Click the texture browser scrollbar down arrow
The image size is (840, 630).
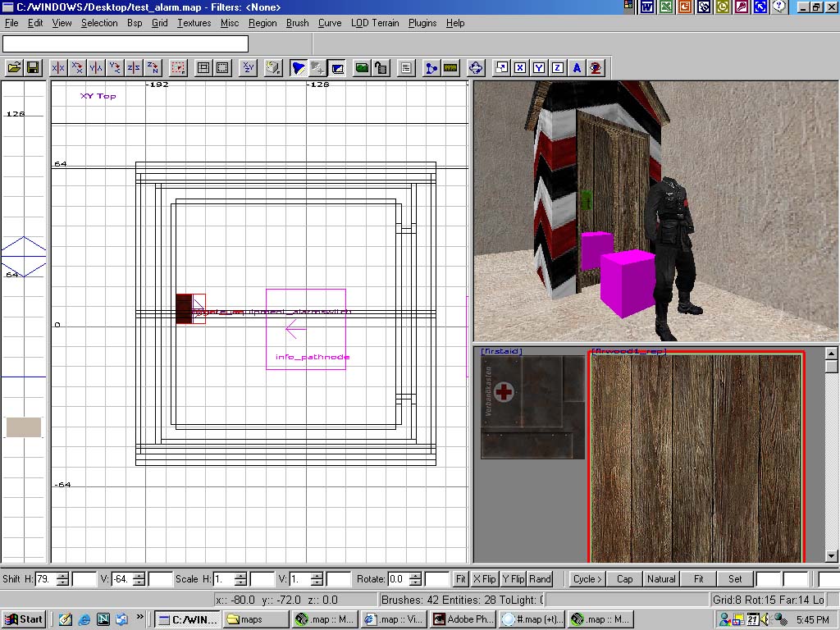click(x=831, y=556)
